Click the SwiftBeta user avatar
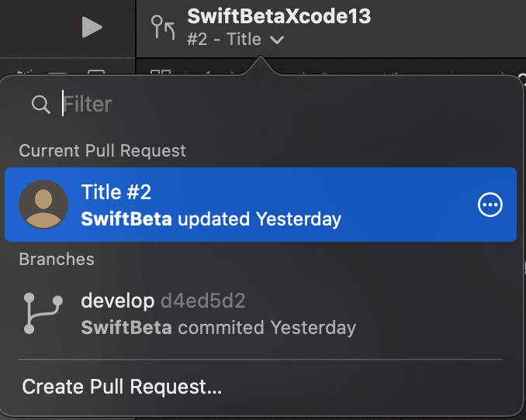This screenshot has height=420, width=526. (43, 205)
